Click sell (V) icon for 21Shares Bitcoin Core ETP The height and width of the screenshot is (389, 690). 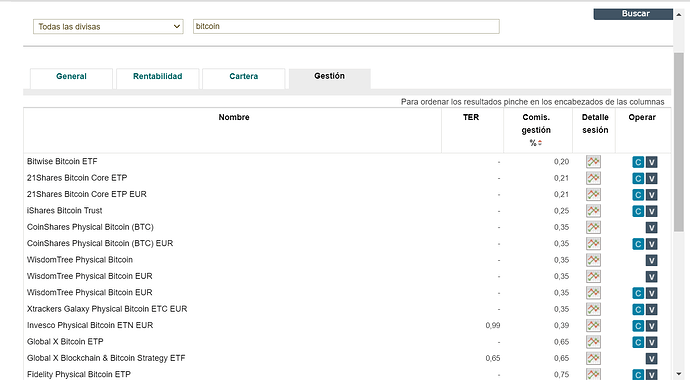(651, 179)
